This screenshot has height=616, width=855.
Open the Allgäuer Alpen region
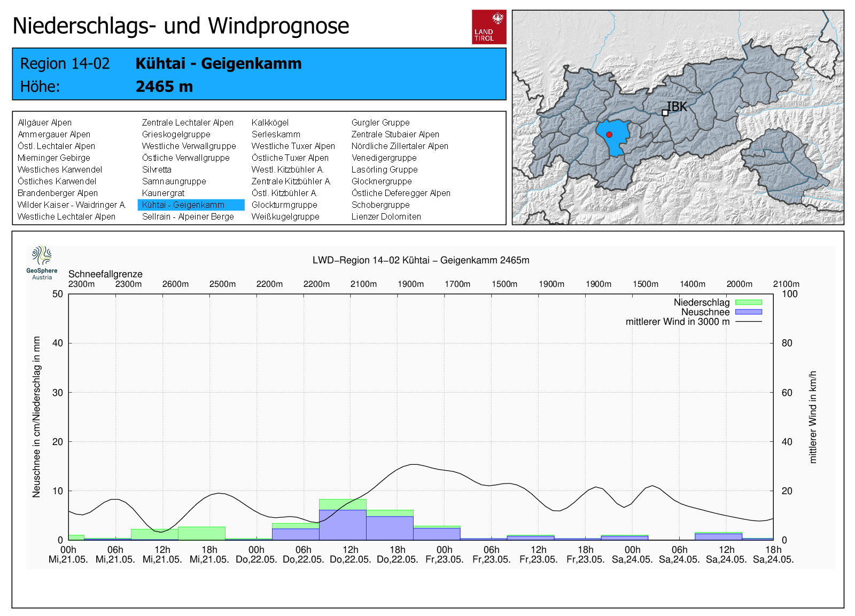click(44, 122)
